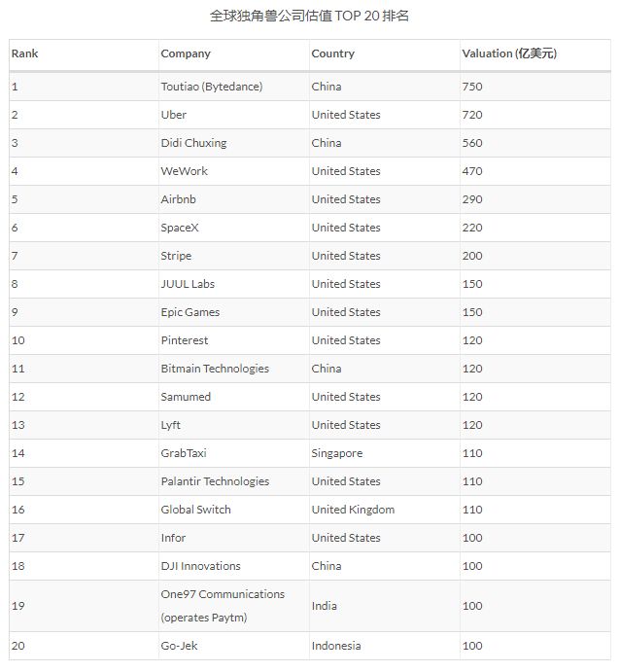Screen dimensions: 620x672
Task: Click the Didi Chuxing entry
Action: [x=193, y=143]
